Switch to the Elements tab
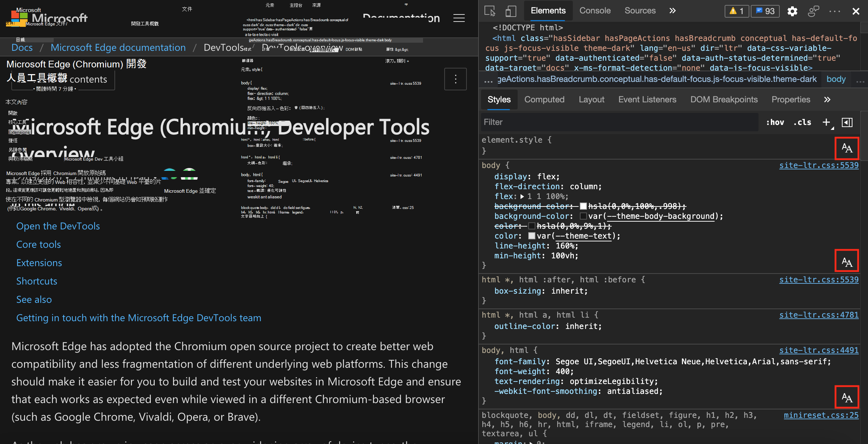868x444 pixels. tap(548, 11)
